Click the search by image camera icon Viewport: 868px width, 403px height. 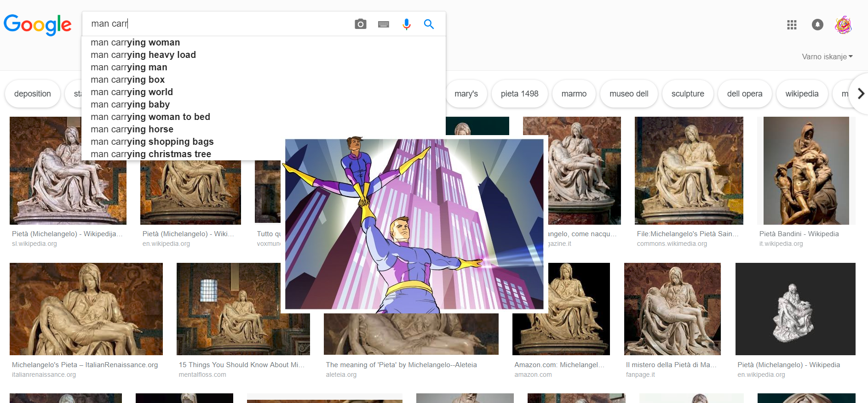click(x=361, y=24)
